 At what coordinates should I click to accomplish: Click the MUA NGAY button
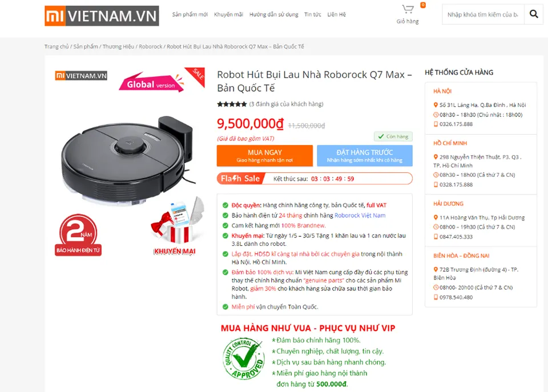[264, 155]
